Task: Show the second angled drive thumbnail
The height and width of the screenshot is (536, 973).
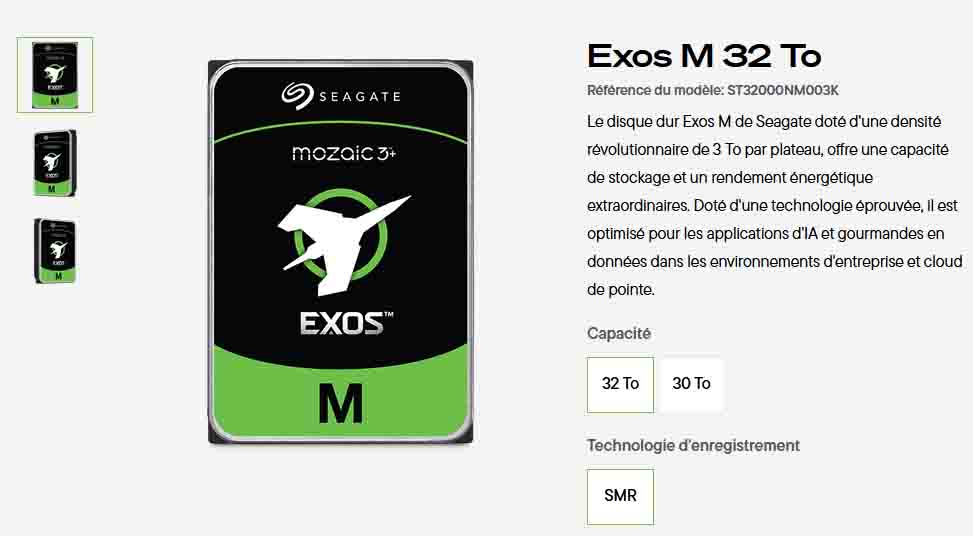Action: [55, 163]
